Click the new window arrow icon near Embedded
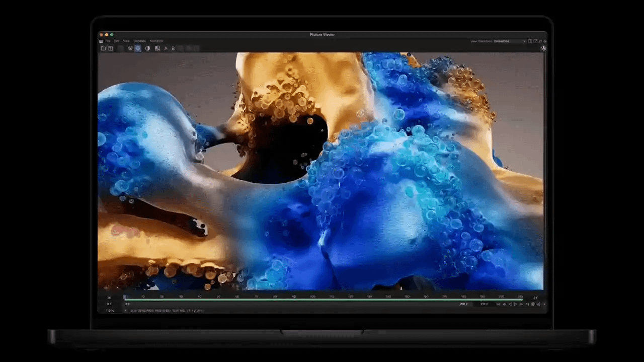 point(535,41)
